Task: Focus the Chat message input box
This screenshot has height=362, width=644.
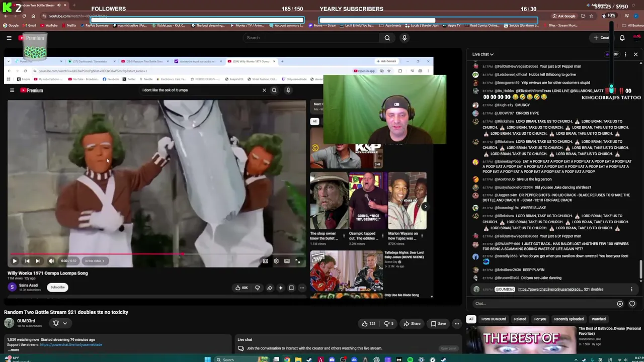Action: click(544, 304)
